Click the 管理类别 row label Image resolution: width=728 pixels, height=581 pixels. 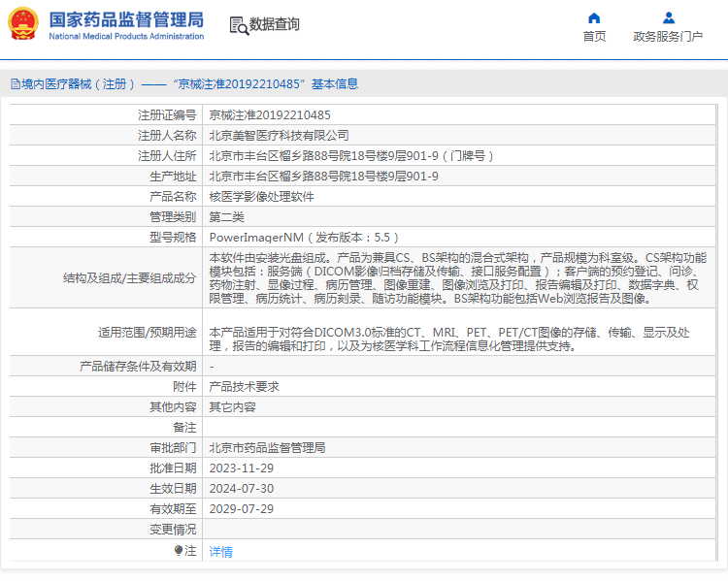[173, 217]
